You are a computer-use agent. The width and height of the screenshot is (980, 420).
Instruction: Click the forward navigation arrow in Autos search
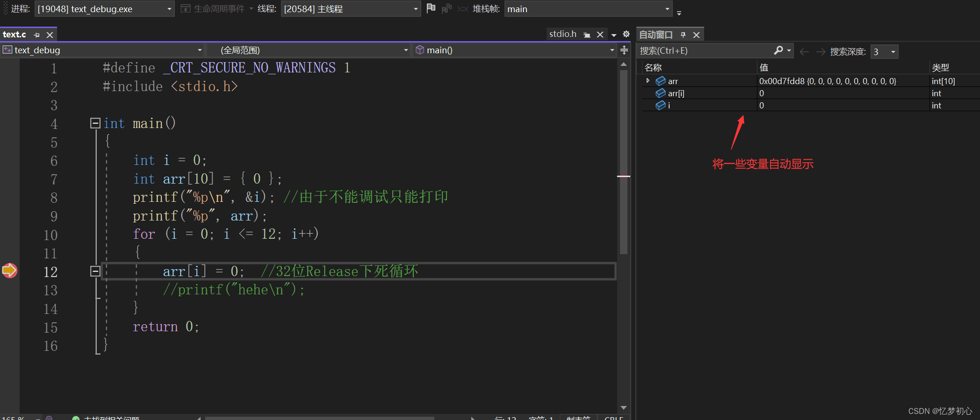[821, 51]
